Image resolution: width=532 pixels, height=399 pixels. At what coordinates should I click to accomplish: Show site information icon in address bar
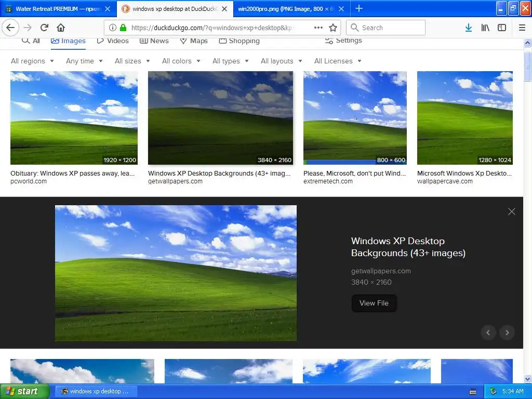click(113, 28)
